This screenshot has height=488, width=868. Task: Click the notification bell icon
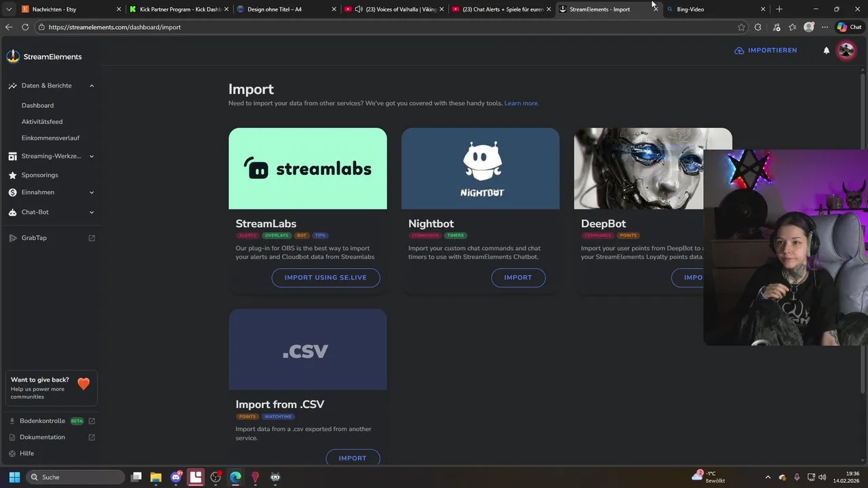tap(826, 50)
